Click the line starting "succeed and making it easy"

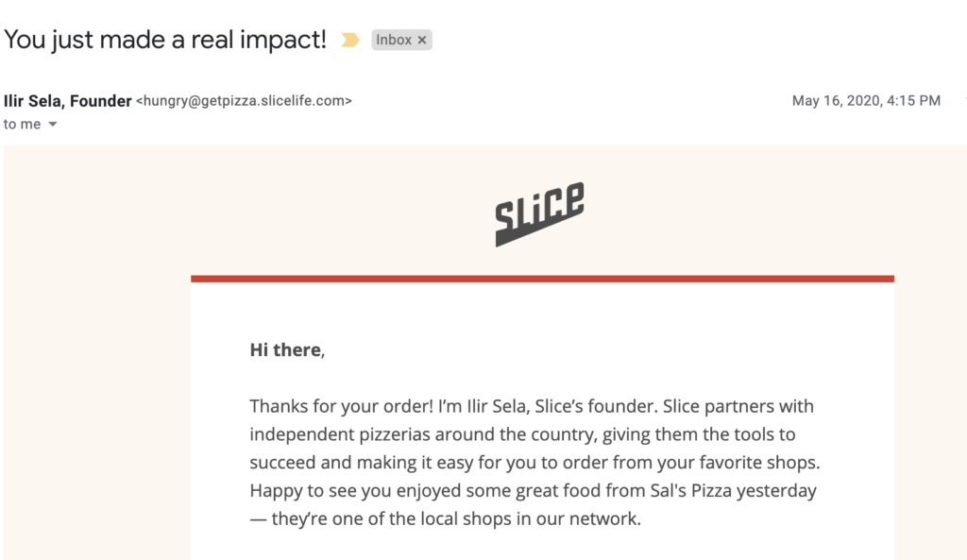click(x=534, y=463)
